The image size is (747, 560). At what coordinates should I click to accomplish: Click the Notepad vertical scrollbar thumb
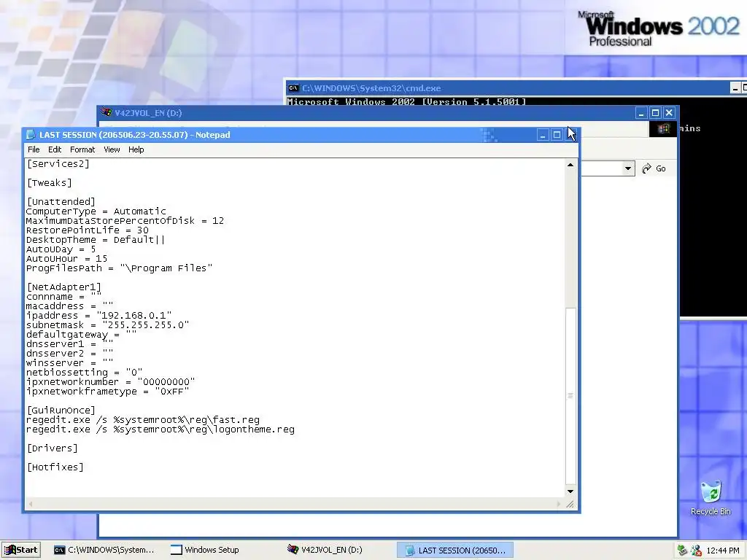click(570, 395)
